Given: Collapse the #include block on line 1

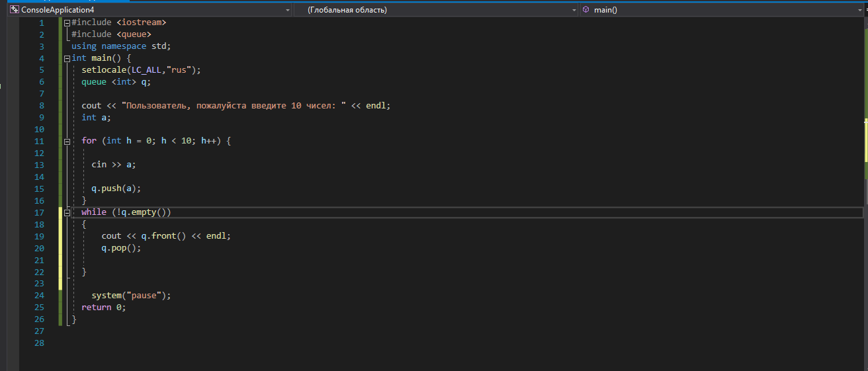Looking at the screenshot, I should click(x=67, y=22).
